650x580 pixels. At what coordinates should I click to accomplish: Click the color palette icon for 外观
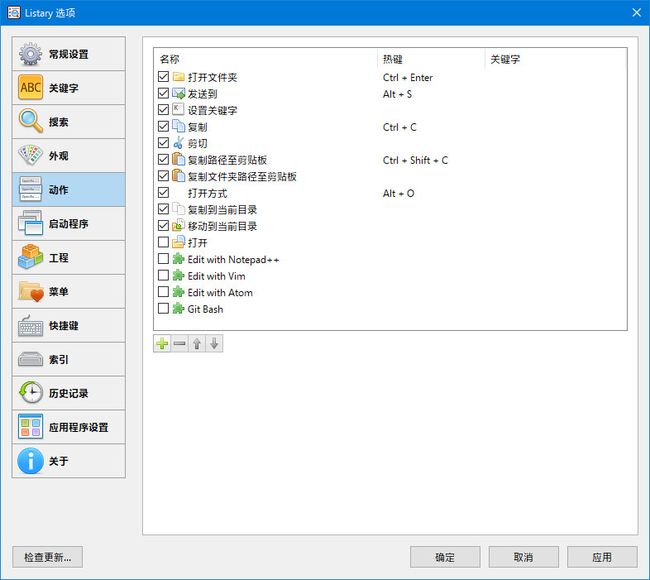(x=30, y=155)
